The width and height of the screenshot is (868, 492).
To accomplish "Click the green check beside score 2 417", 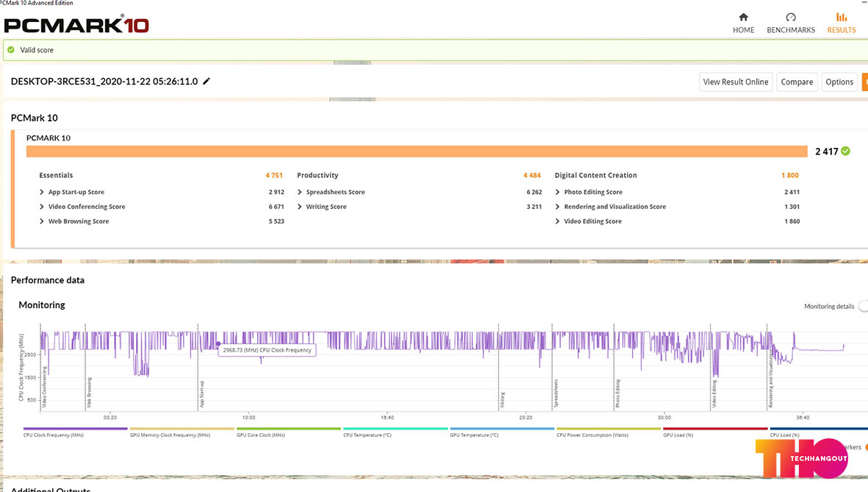I will coord(845,151).
